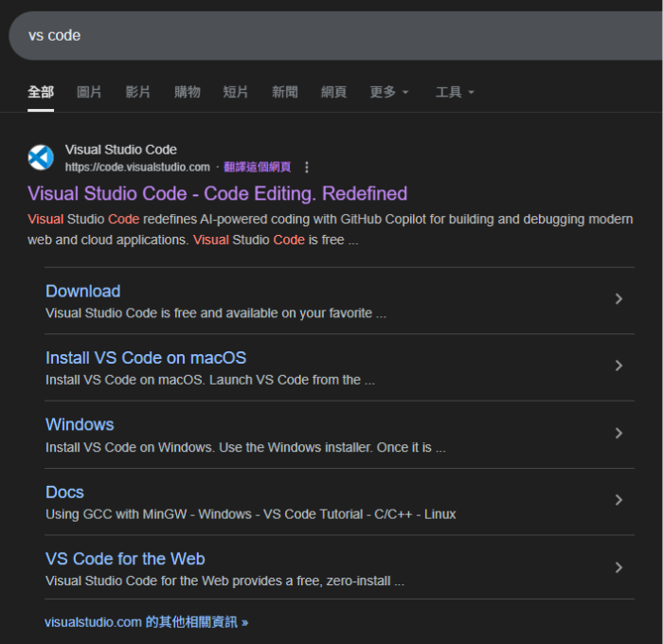Open Visual Studio Code - Code Editing. Redefined result

pos(217,193)
